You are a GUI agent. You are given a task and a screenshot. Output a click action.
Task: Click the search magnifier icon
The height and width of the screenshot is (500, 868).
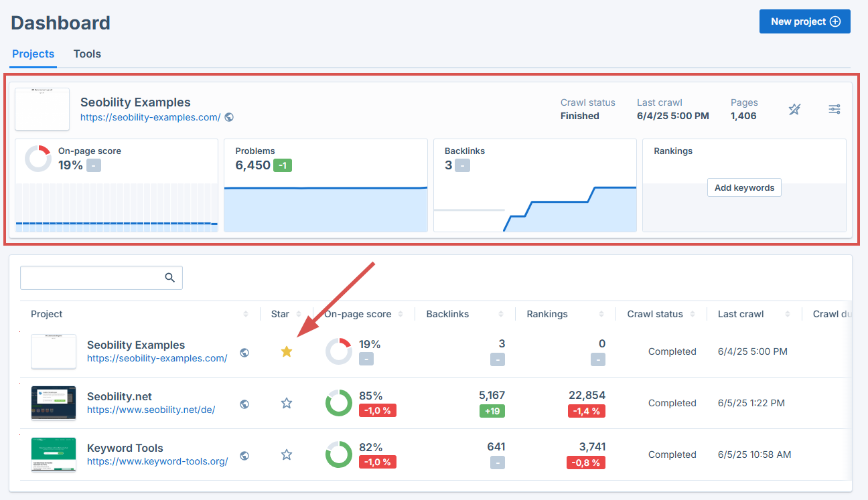point(170,278)
